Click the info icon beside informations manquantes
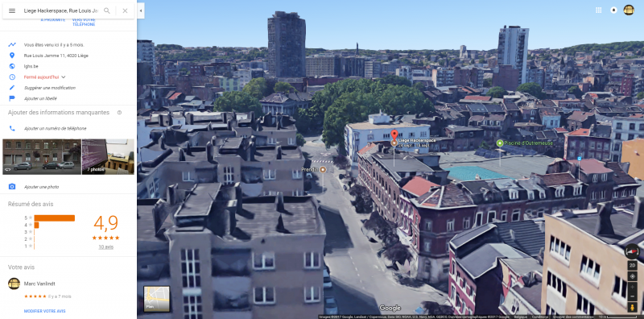This screenshot has height=319, width=644. pos(119,112)
